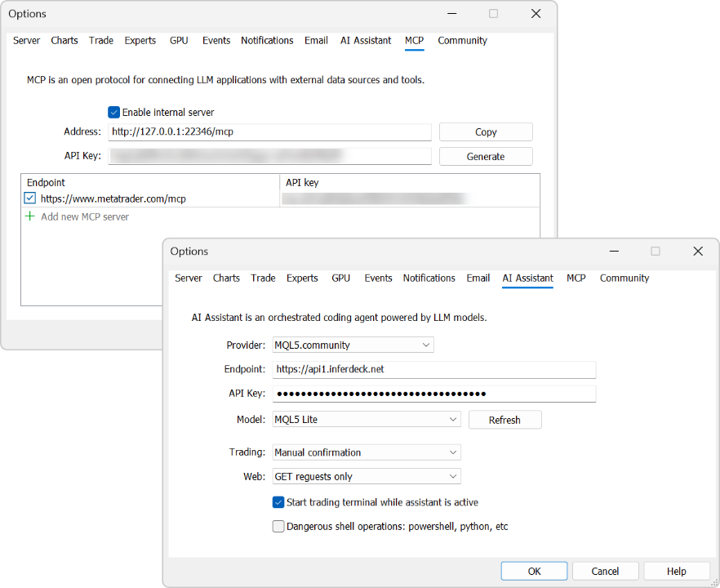720x588 pixels.
Task: Expand the Model dropdown MQL5 Lite
Action: (367, 420)
